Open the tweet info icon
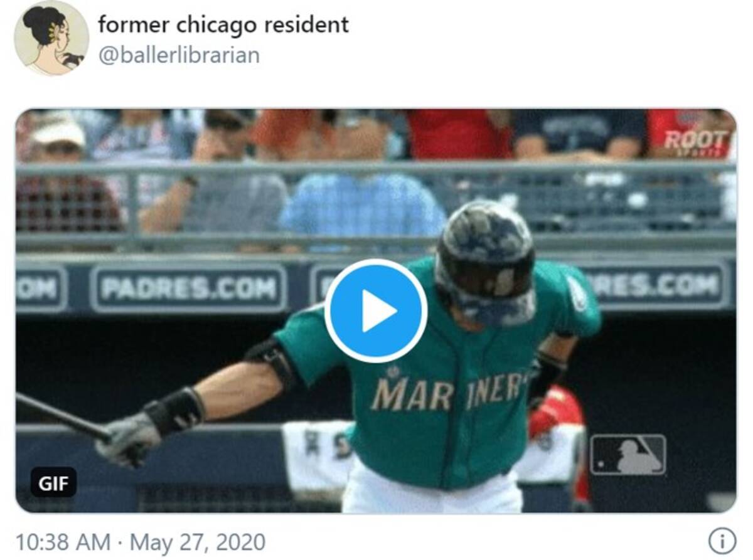753x560 pixels. pos(722,541)
